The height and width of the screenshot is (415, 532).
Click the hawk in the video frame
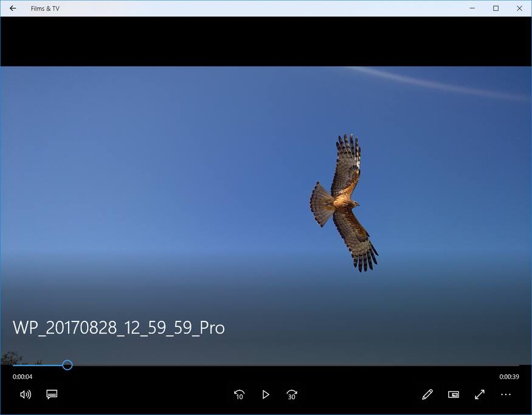(x=344, y=203)
